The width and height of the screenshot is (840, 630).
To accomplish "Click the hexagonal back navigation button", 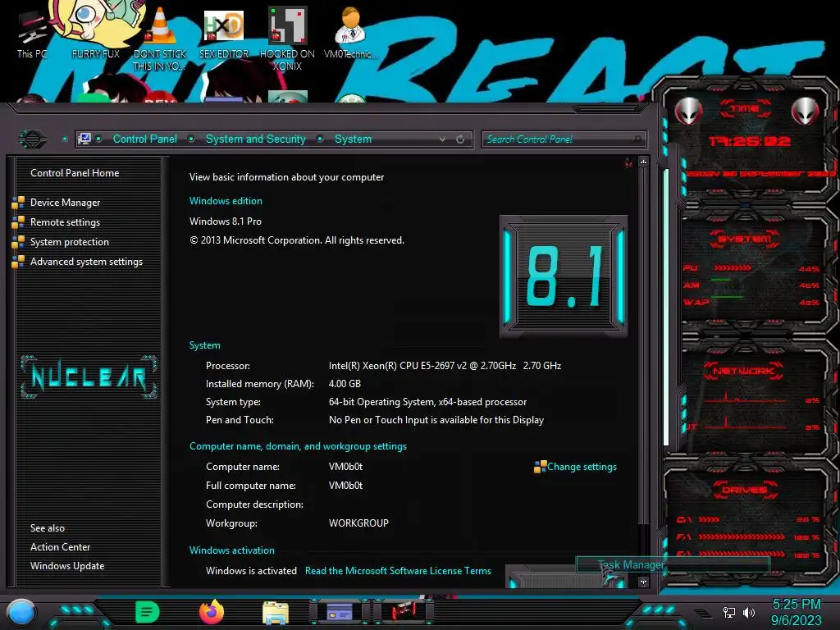I will 33,139.
